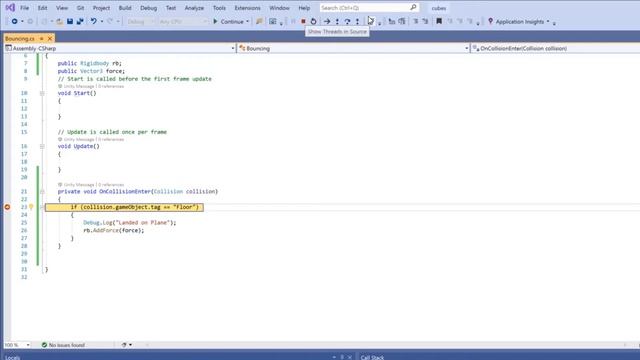Click the code cleanup broom icon in status row

(x=124, y=345)
